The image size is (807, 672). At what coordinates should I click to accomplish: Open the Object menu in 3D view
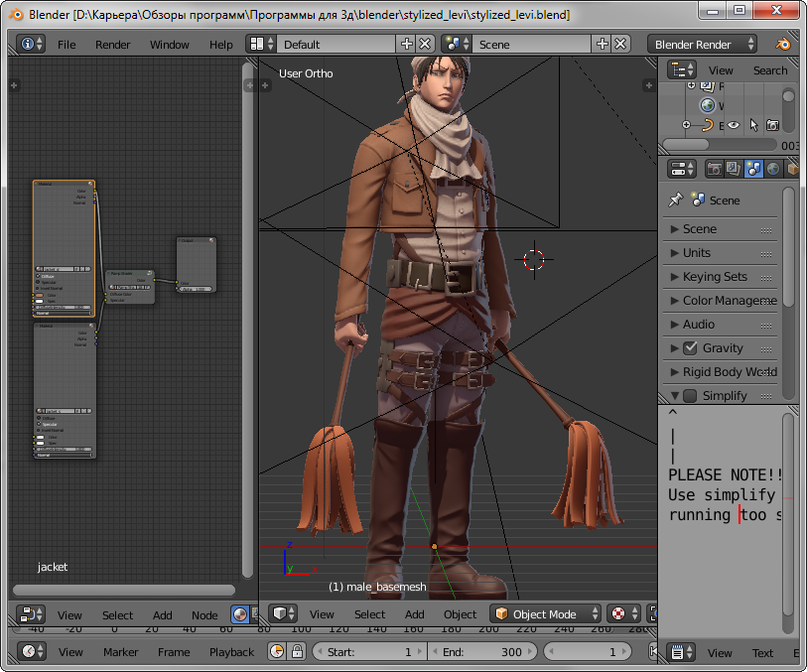pos(461,613)
